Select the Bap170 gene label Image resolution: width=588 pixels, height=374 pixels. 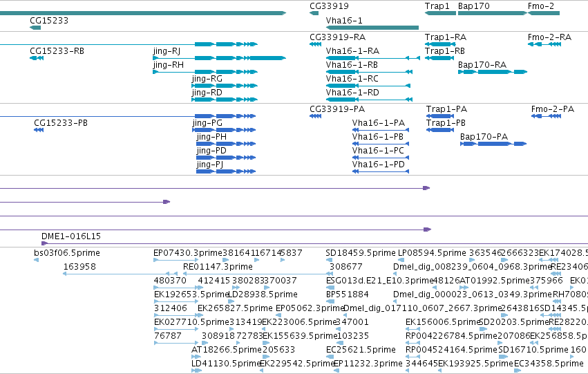pos(473,6)
